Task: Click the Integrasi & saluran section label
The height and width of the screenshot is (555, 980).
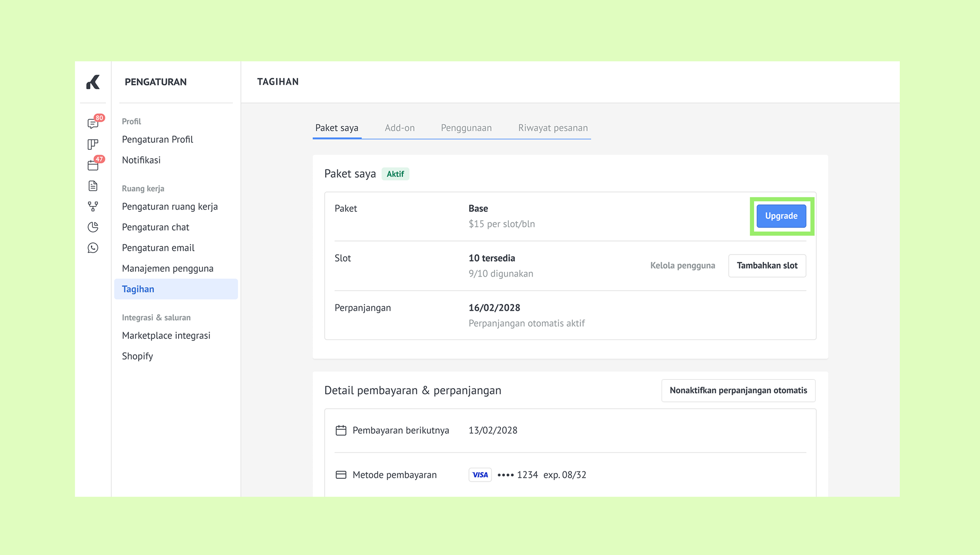Action: [156, 318]
